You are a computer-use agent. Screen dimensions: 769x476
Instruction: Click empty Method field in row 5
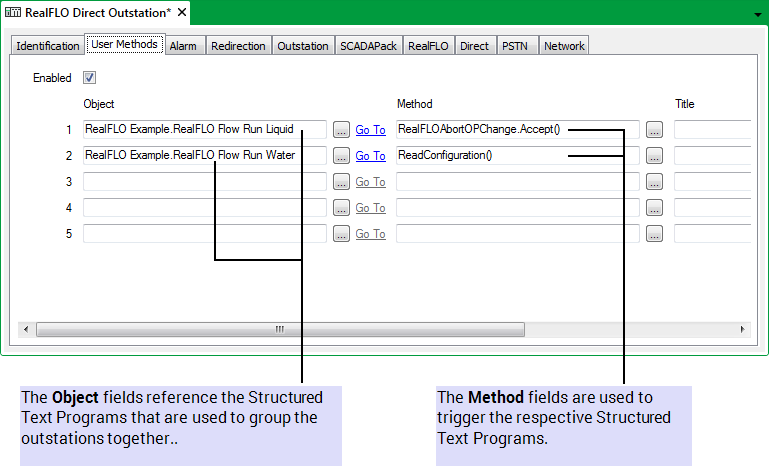tap(517, 233)
